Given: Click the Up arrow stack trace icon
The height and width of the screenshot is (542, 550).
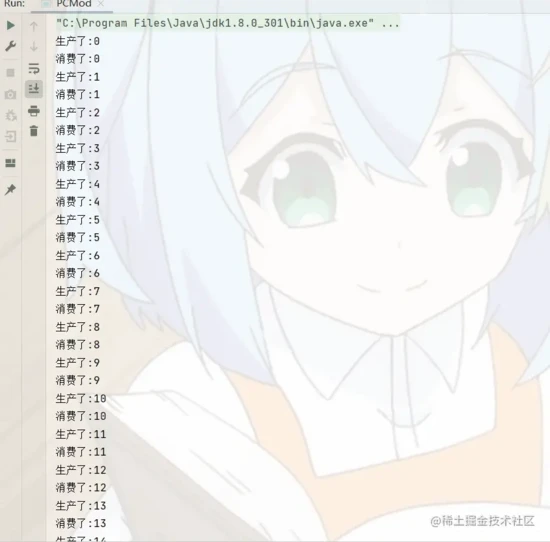Looking at the screenshot, I should click(34, 26).
